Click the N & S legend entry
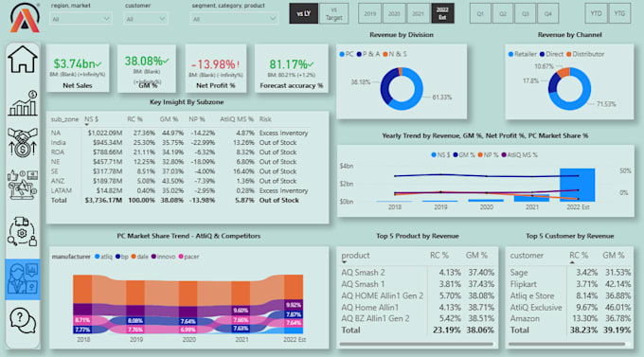 395,54
